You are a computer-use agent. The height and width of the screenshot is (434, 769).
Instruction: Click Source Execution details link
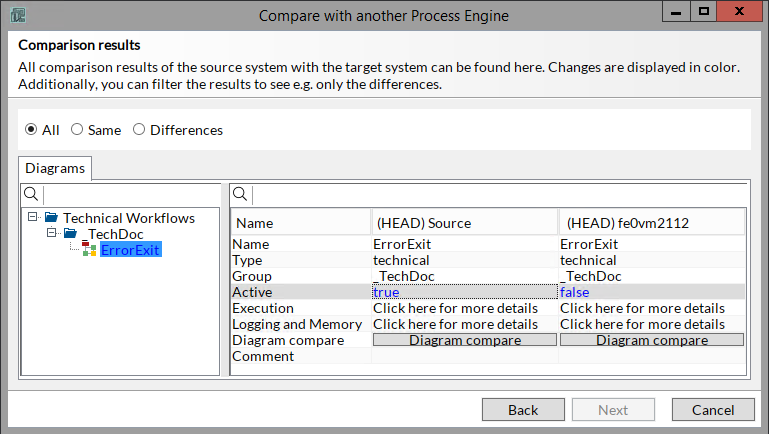(455, 308)
